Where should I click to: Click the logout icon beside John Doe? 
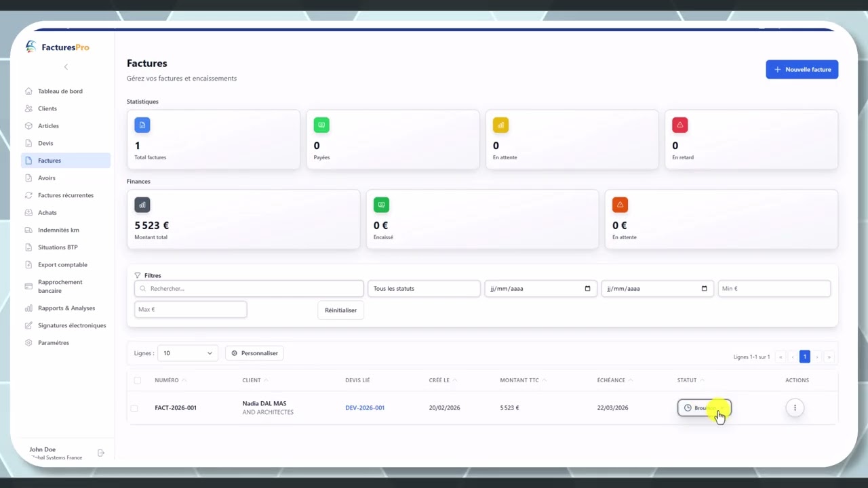pos(101,453)
